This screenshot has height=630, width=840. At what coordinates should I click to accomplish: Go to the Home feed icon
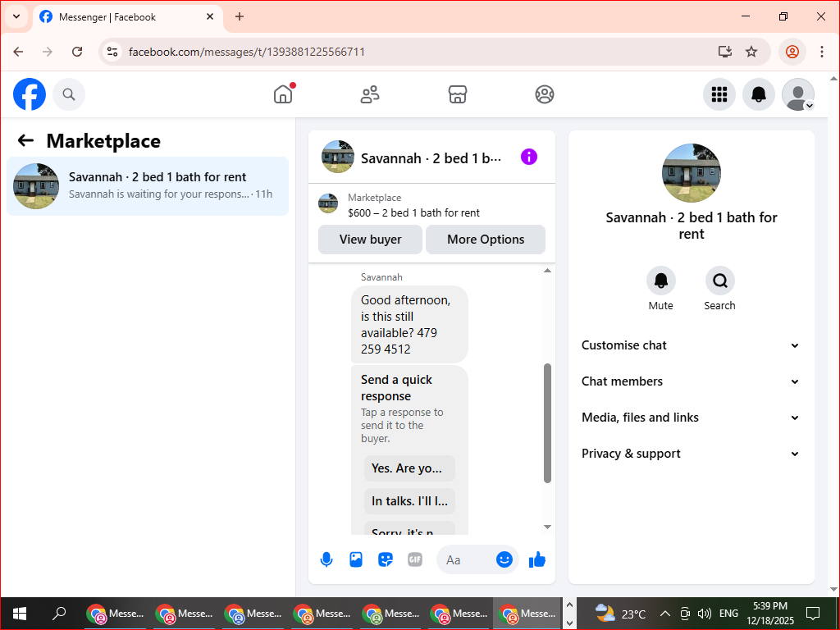(283, 94)
